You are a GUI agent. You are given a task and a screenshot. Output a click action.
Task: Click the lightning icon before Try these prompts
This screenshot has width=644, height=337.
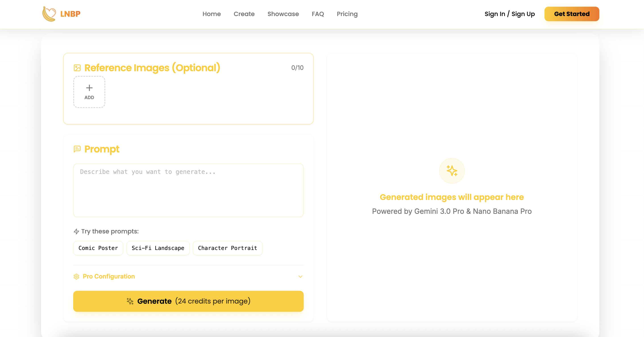pyautogui.click(x=76, y=231)
